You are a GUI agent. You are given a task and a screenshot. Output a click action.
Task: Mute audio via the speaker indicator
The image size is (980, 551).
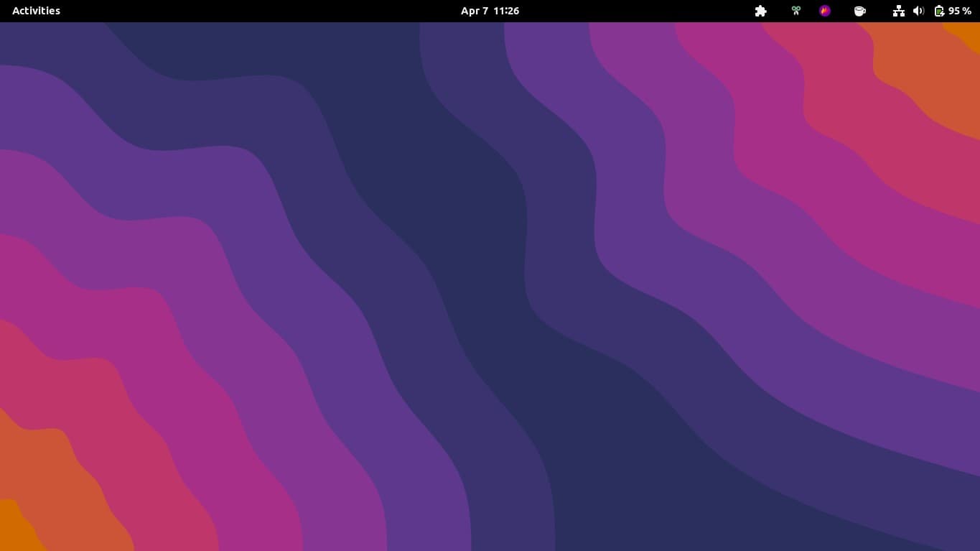pos(919,11)
